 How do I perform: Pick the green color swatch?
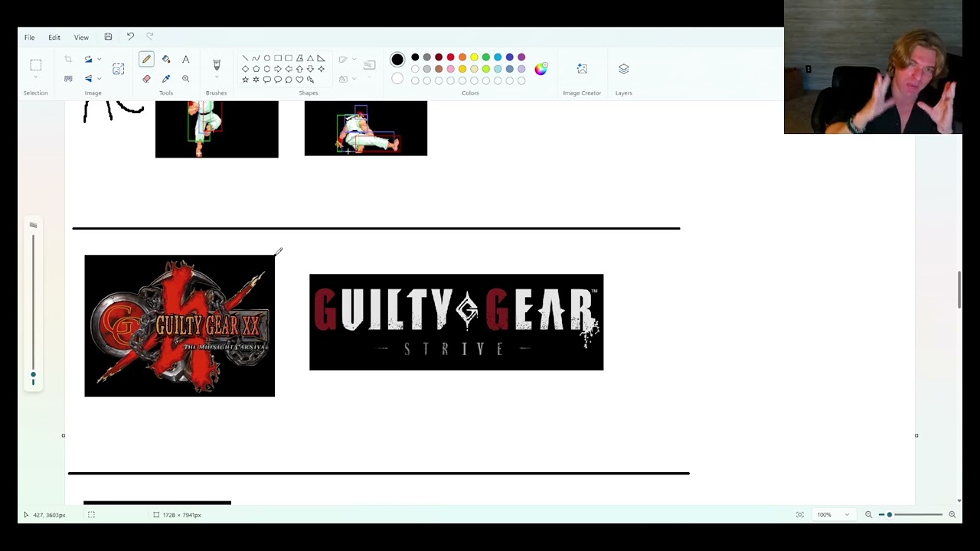tap(486, 57)
